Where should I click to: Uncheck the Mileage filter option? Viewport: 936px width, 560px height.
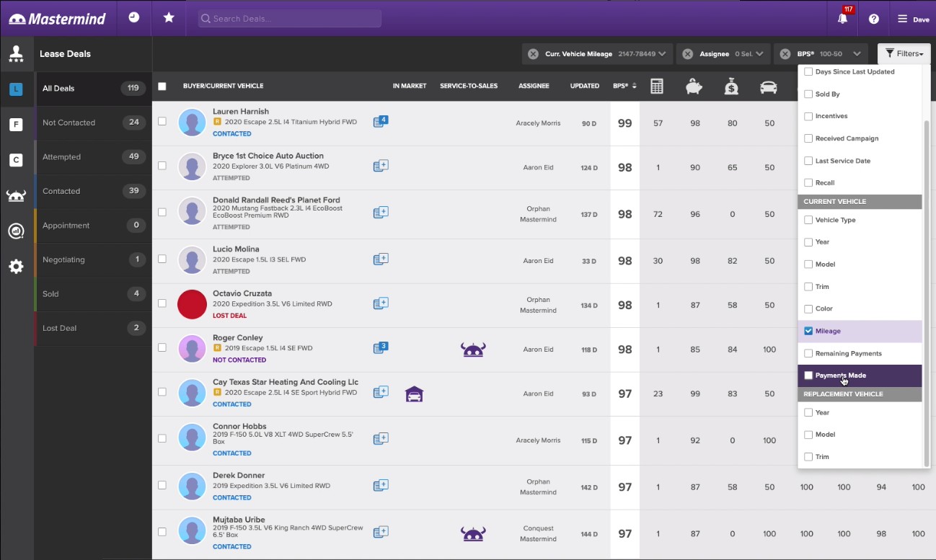(x=808, y=331)
